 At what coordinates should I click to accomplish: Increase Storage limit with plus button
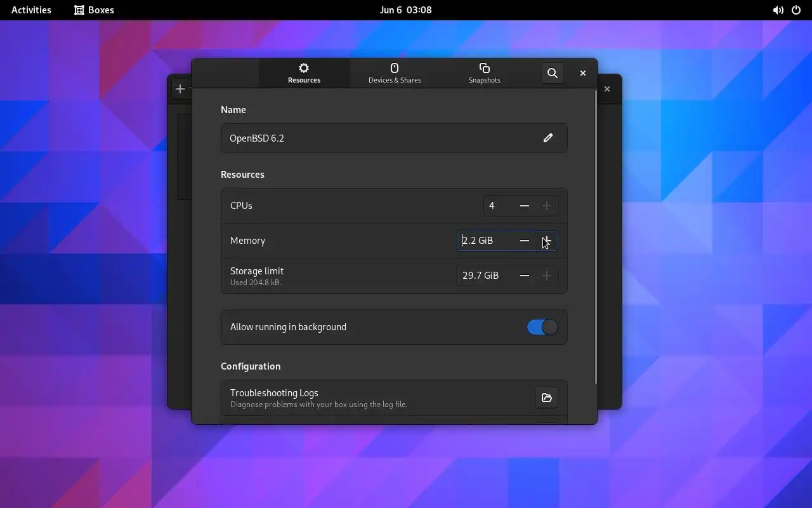coord(547,276)
